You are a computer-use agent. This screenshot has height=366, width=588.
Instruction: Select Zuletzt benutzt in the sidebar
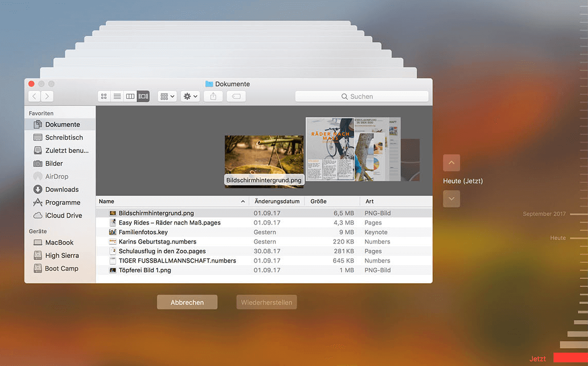coord(60,150)
